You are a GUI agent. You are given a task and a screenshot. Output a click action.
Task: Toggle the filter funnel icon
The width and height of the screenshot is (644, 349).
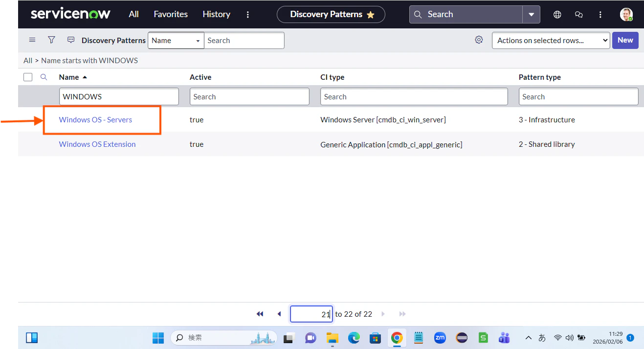pos(51,40)
